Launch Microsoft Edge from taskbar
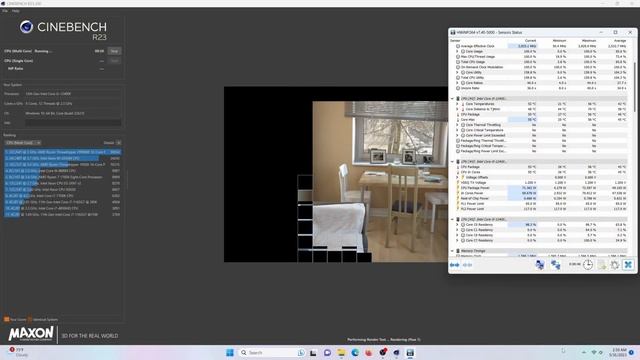 355,352
